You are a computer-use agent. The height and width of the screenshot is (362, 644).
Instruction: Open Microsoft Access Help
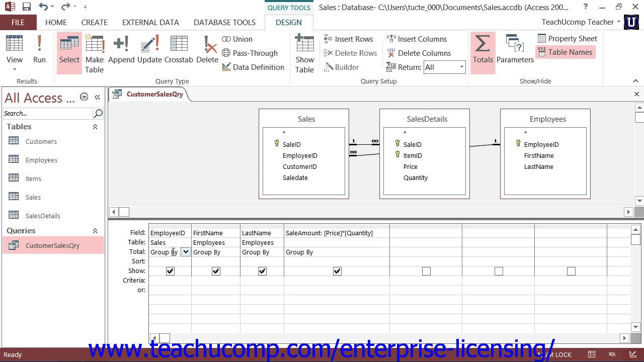[x=585, y=7]
